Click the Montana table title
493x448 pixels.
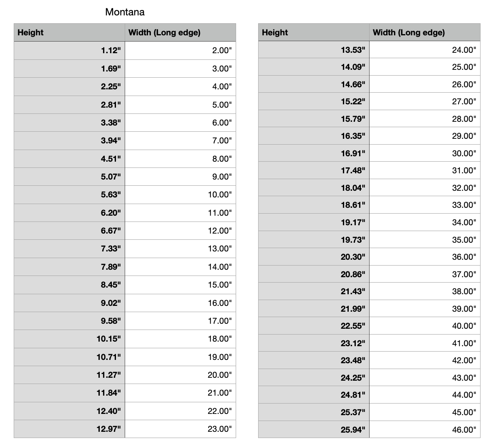[125, 12]
